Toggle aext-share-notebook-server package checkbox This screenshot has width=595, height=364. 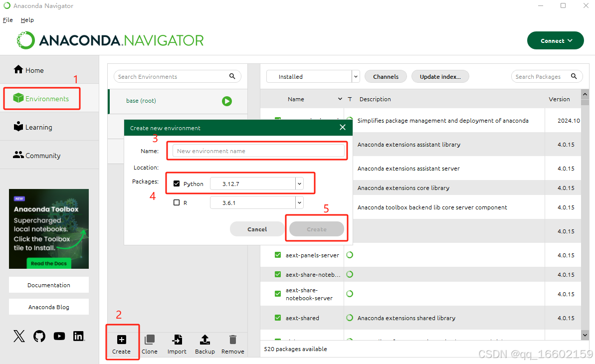(278, 294)
